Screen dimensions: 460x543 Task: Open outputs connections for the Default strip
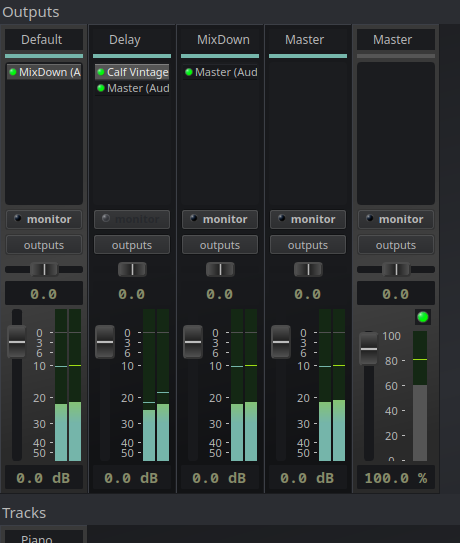44,245
